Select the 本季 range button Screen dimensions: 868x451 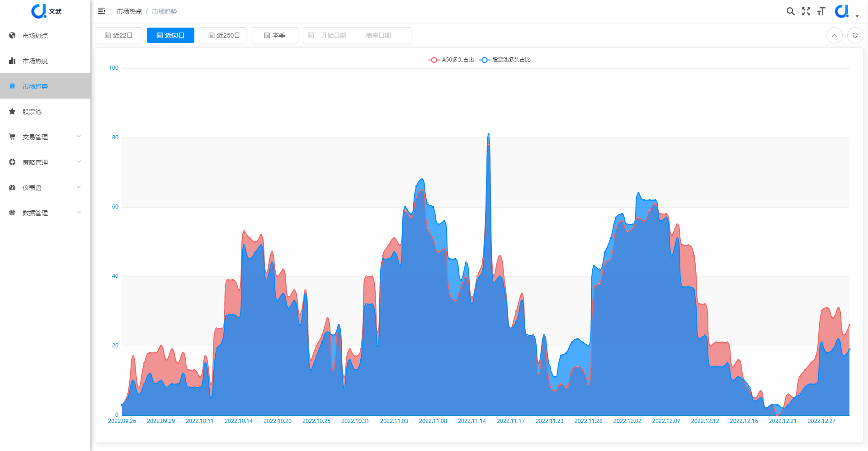click(274, 35)
